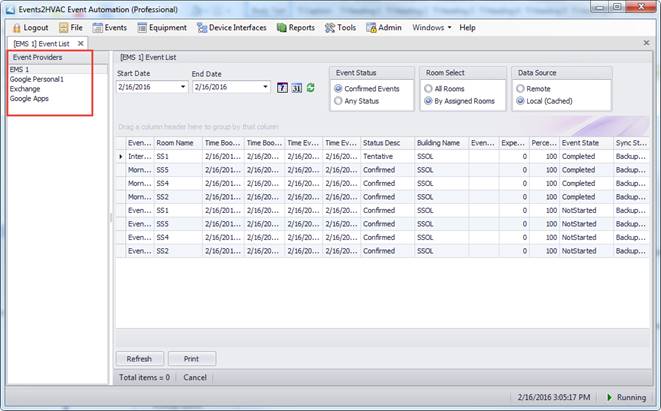Open the Windows dropdown menu
Image resolution: width=661 pixels, height=411 pixels.
[x=432, y=28]
